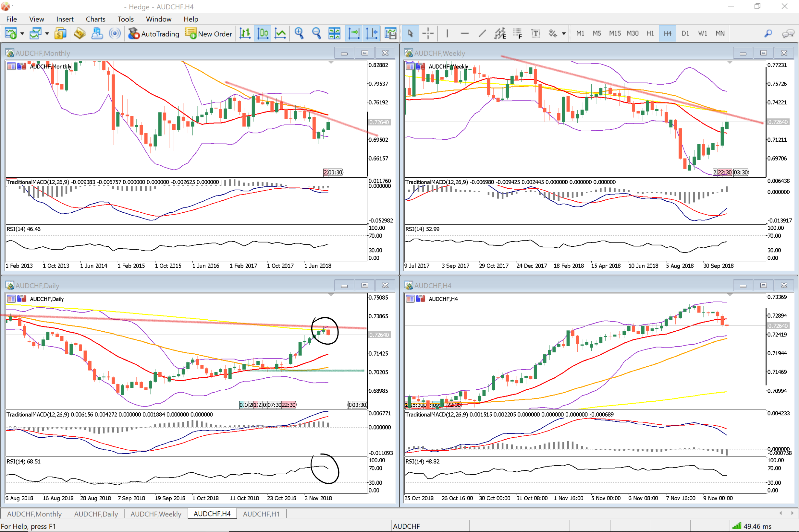Open the Charts menu
The image size is (799, 532).
pos(95,19)
